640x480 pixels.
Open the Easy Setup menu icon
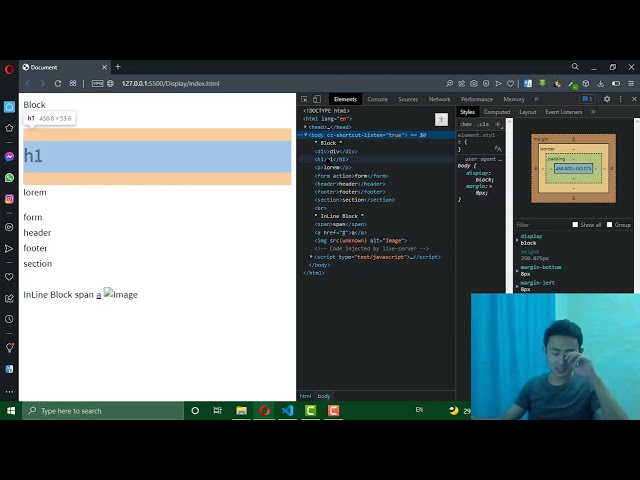pyautogui.click(x=631, y=83)
